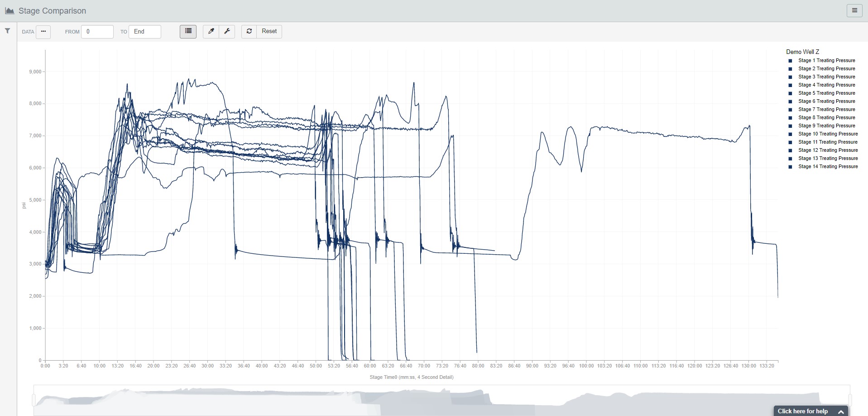868x416 pixels.
Task: Click the TO time input field
Action: (x=145, y=32)
